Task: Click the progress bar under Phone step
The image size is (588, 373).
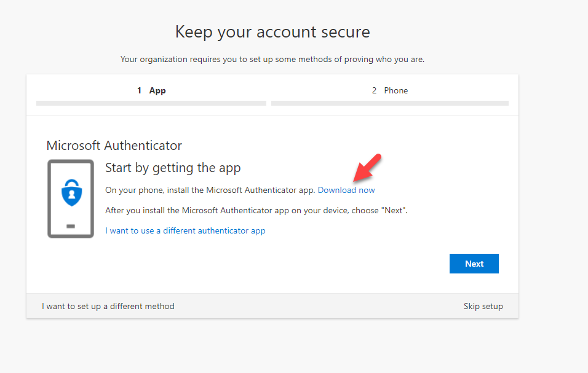Action: [x=389, y=103]
